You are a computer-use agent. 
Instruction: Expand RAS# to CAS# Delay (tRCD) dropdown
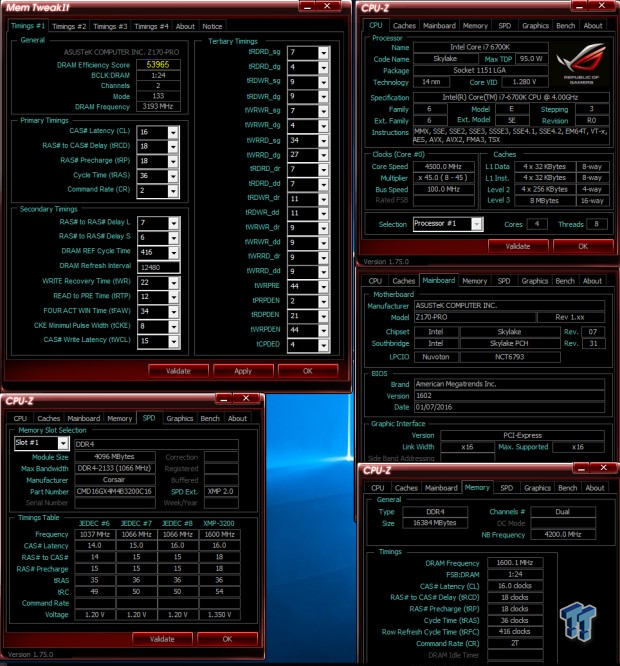[173, 147]
